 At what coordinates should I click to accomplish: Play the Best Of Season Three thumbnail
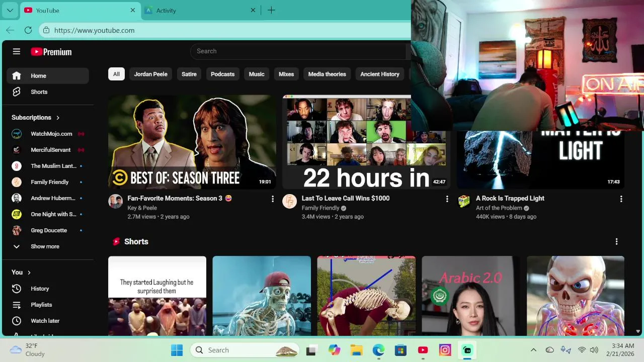192,142
